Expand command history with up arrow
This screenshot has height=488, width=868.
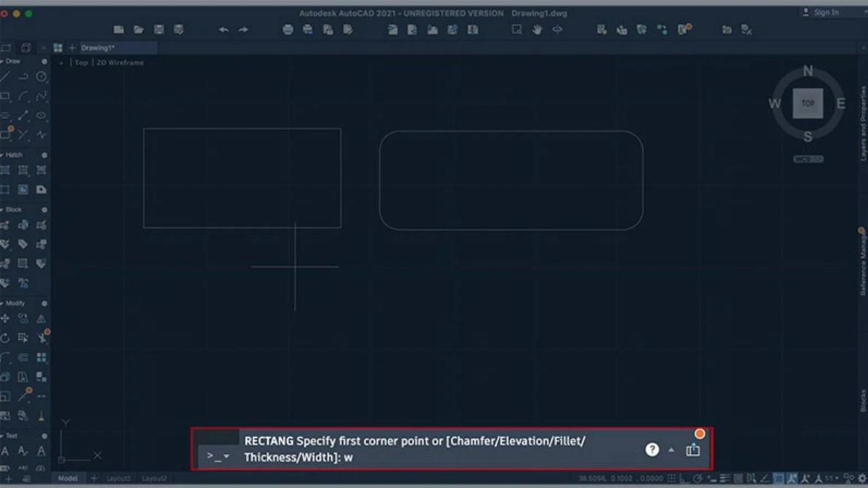[x=671, y=450]
